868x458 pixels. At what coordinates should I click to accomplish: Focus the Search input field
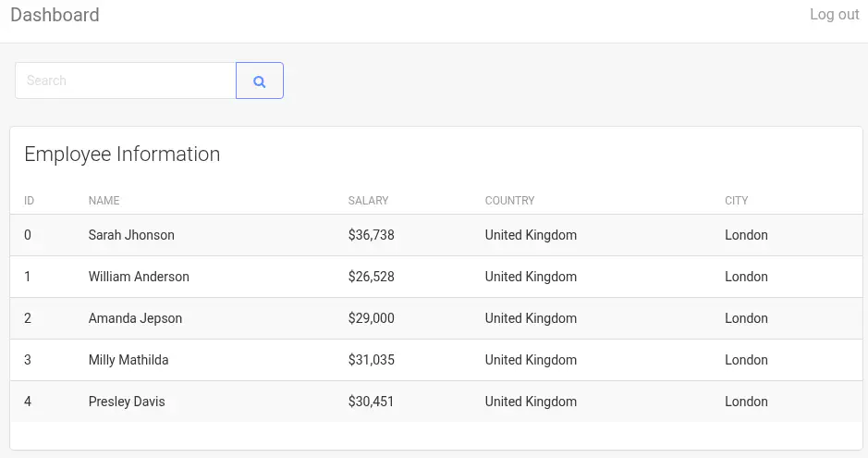coord(126,81)
